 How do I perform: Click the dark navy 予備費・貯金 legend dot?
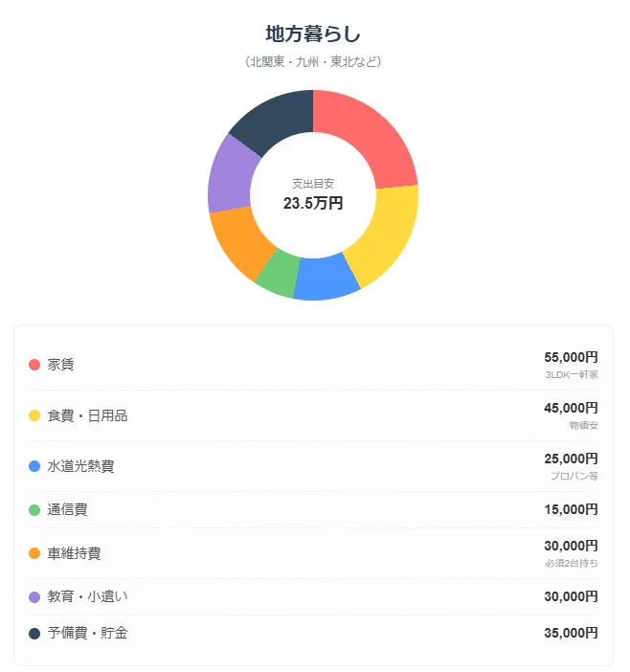(x=34, y=634)
